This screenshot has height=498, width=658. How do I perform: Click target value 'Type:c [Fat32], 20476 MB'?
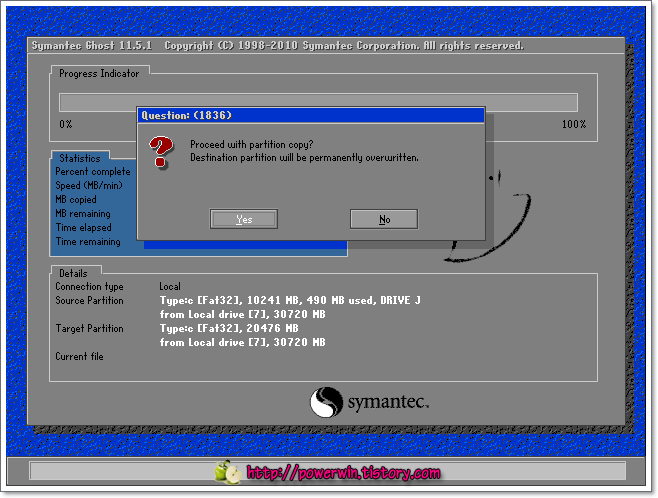pyautogui.click(x=229, y=329)
